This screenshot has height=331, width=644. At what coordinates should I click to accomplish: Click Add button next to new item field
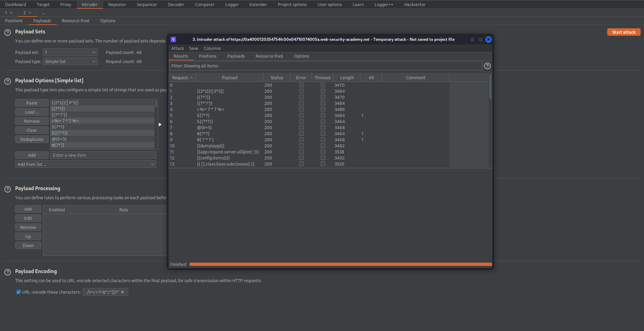tap(32, 155)
